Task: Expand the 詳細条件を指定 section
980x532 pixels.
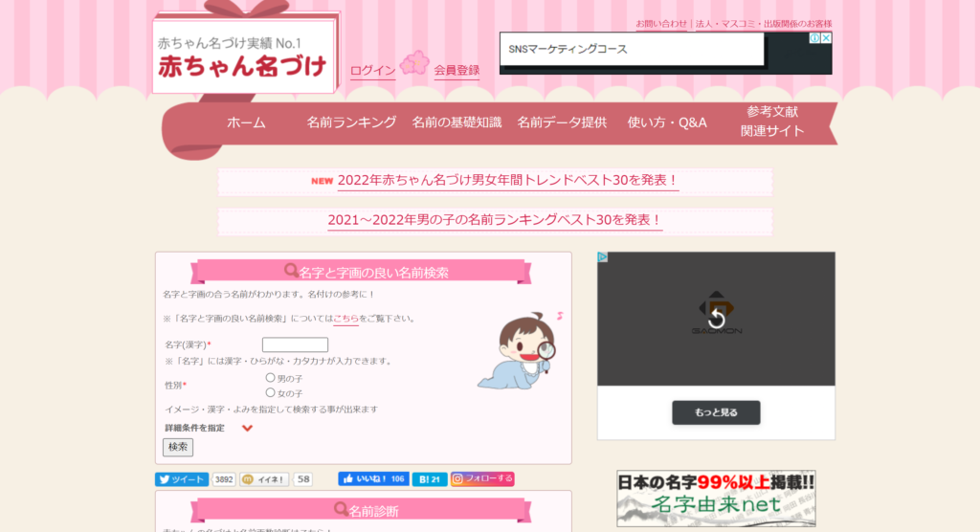Action: pyautogui.click(x=247, y=428)
